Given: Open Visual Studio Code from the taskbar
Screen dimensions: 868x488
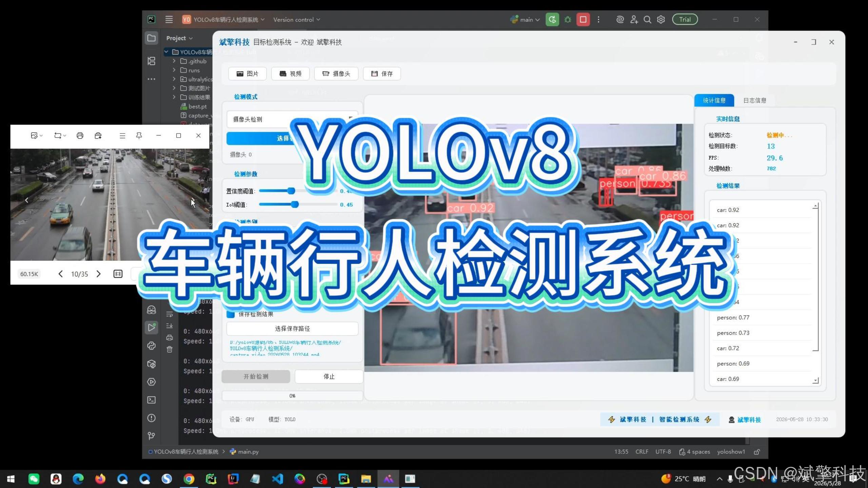Looking at the screenshot, I should (277, 479).
